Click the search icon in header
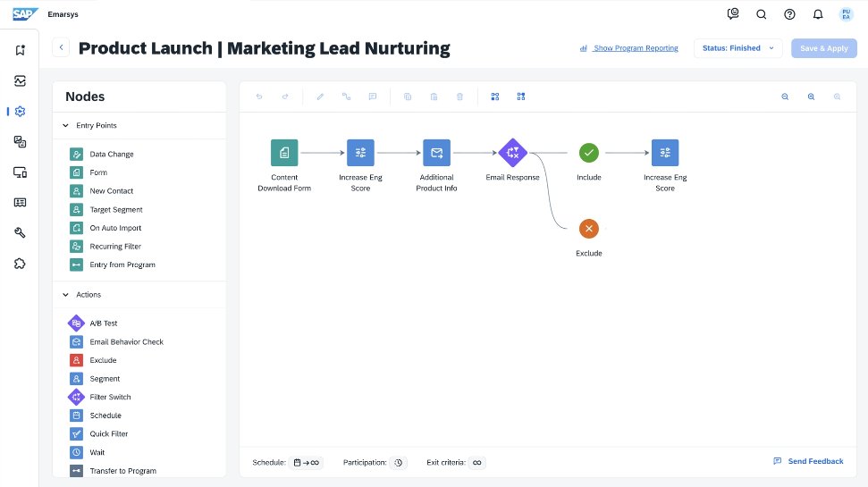The height and width of the screenshot is (487, 868). coord(762,14)
